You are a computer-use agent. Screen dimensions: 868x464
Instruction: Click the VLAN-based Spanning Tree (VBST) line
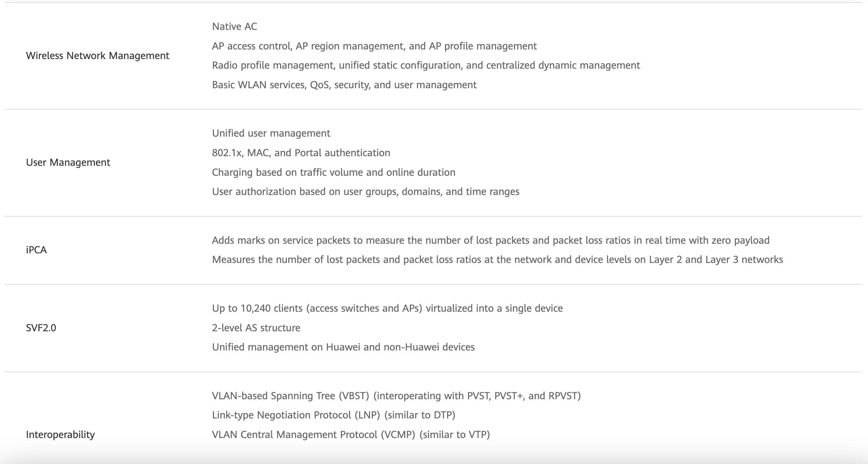[396, 396]
